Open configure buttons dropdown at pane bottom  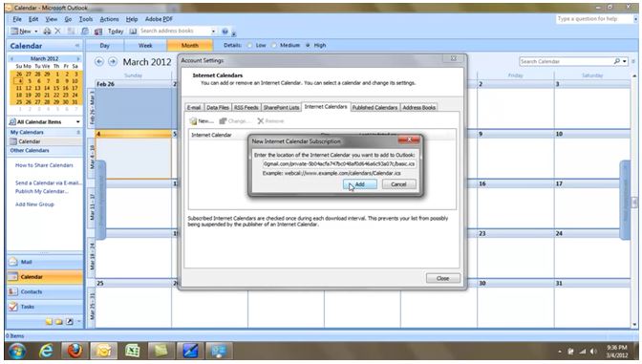coord(78,321)
